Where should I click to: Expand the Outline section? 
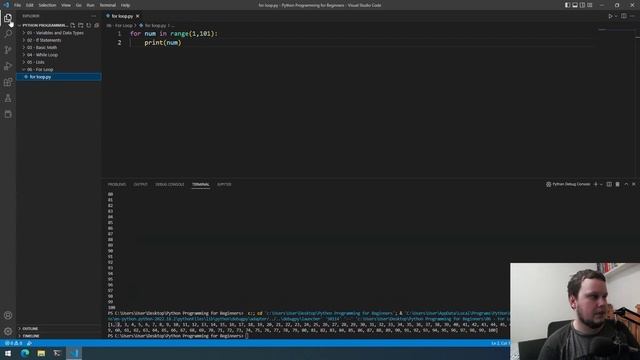point(30,329)
